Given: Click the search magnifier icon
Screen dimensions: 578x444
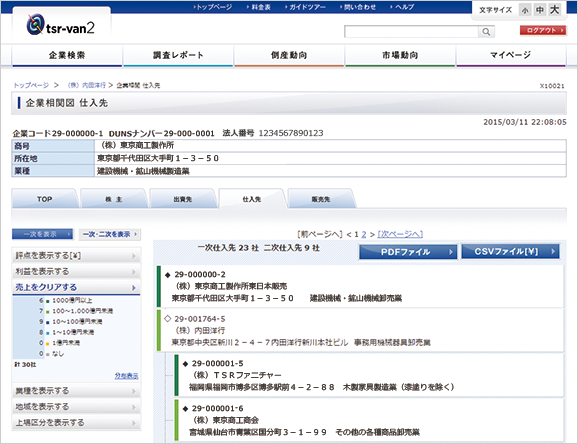Looking at the screenshot, I should [x=486, y=32].
